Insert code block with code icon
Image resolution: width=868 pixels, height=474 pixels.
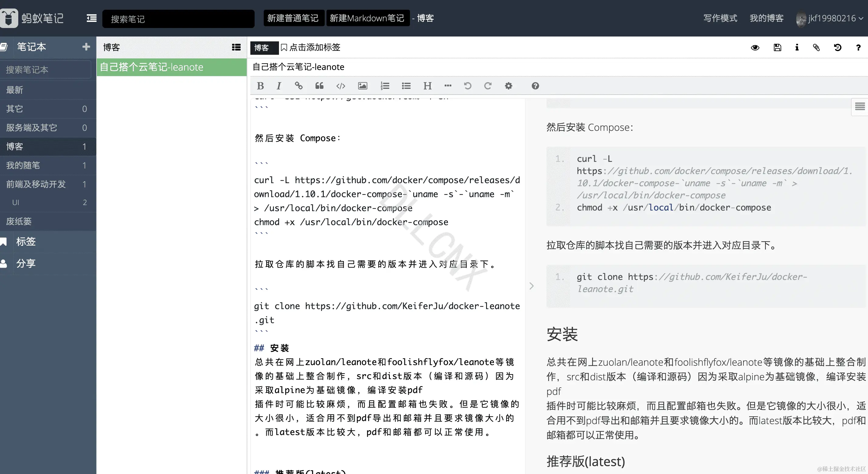pyautogui.click(x=341, y=86)
